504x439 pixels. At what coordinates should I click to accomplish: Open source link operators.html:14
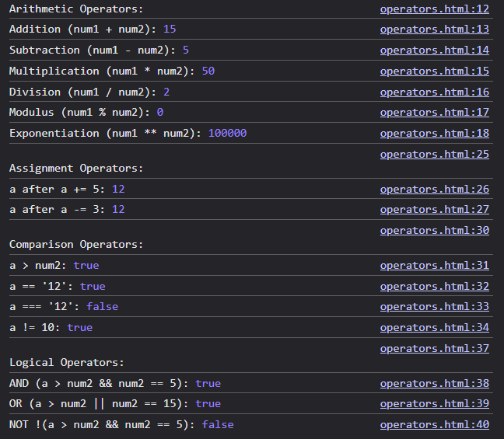click(435, 50)
